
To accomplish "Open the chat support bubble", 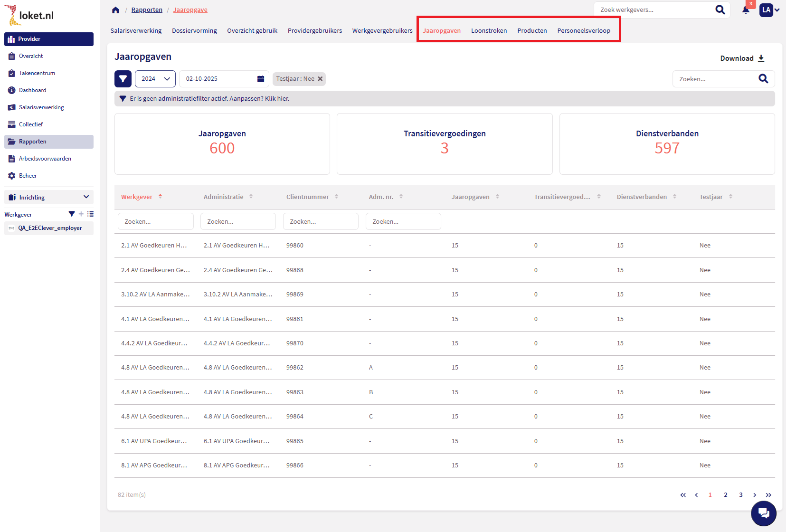I will click(763, 513).
